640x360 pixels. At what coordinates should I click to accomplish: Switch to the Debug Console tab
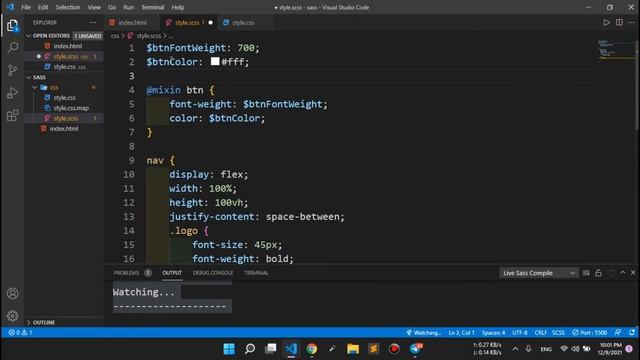[213, 273]
